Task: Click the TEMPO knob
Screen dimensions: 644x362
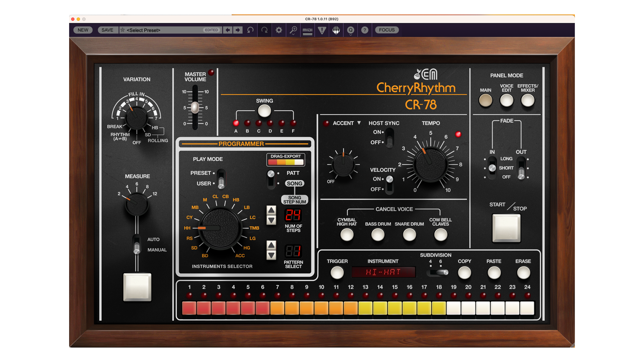Action: 431,165
